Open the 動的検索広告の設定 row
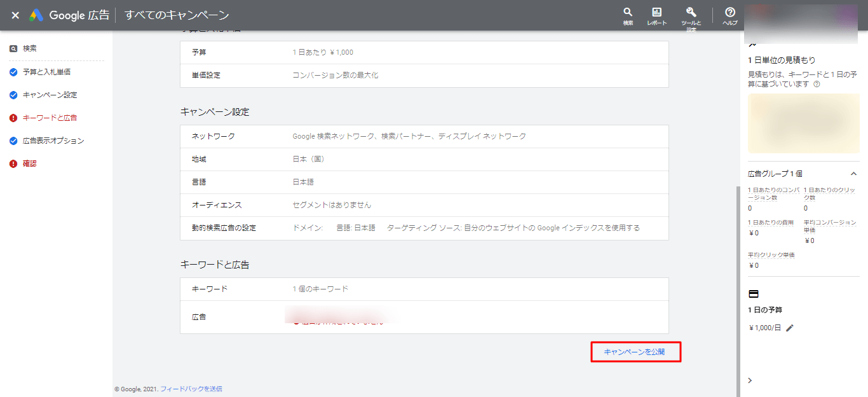Image resolution: width=868 pixels, height=397 pixels. (424, 228)
